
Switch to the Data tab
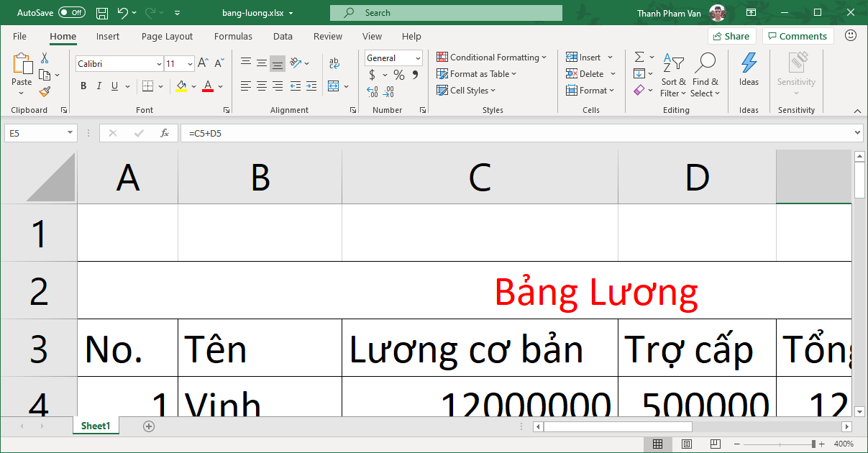click(x=283, y=37)
